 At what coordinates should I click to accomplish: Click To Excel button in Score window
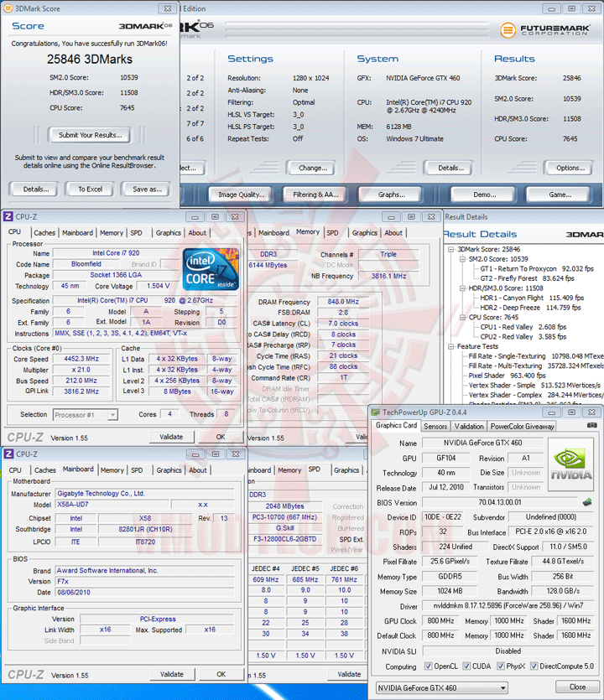(x=90, y=189)
